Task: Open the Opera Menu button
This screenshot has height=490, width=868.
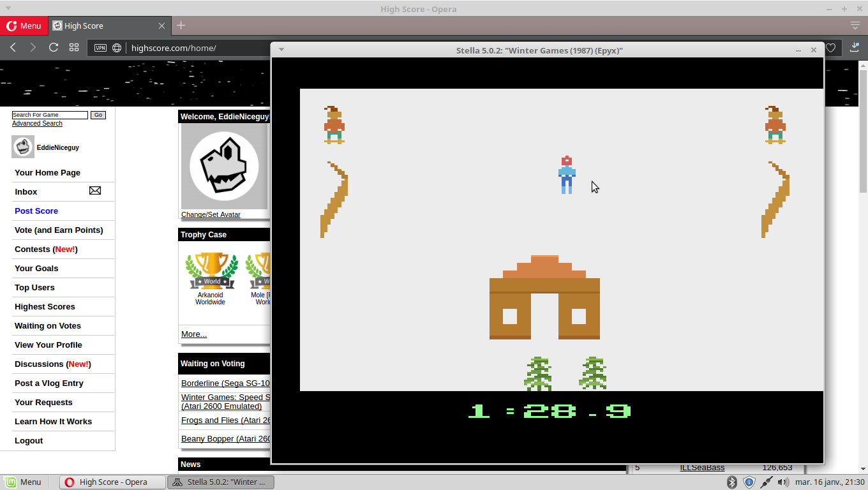Action: (24, 26)
